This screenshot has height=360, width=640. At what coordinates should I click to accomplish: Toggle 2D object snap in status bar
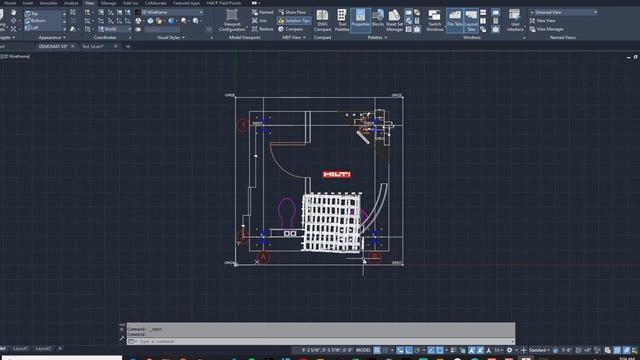coord(440,350)
